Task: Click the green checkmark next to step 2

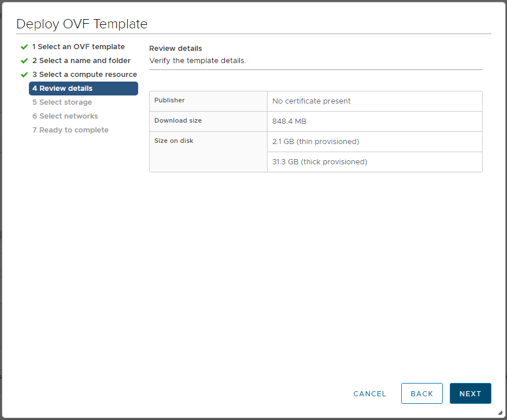Action: (x=24, y=61)
